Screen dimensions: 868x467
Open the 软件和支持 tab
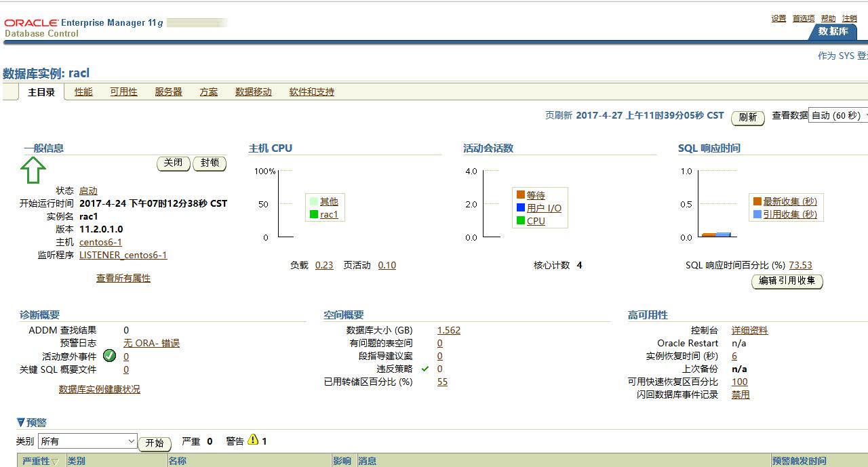click(312, 92)
